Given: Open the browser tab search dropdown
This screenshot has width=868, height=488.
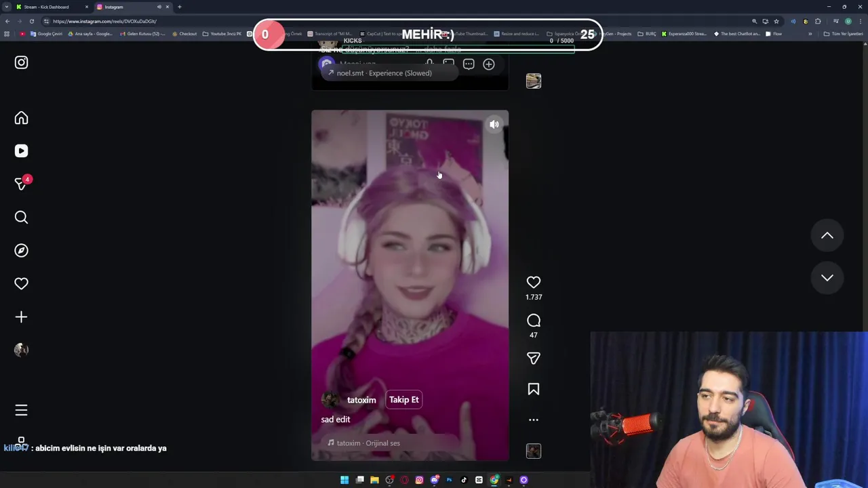Looking at the screenshot, I should coord(6,7).
